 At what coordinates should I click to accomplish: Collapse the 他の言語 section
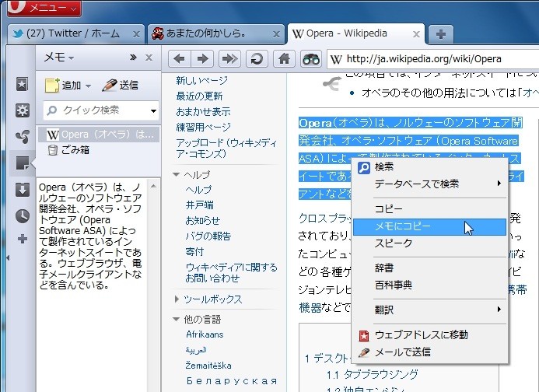177,320
